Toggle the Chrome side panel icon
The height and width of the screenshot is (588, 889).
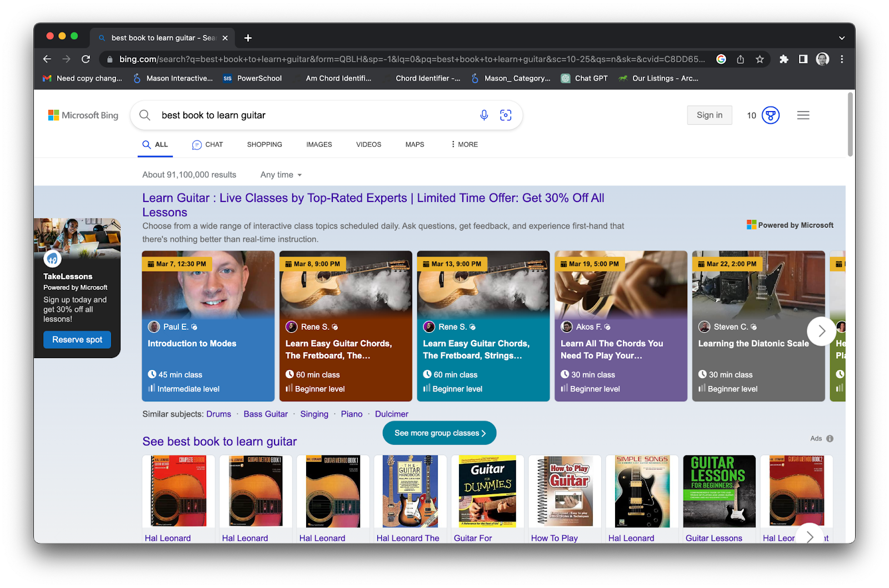point(803,59)
